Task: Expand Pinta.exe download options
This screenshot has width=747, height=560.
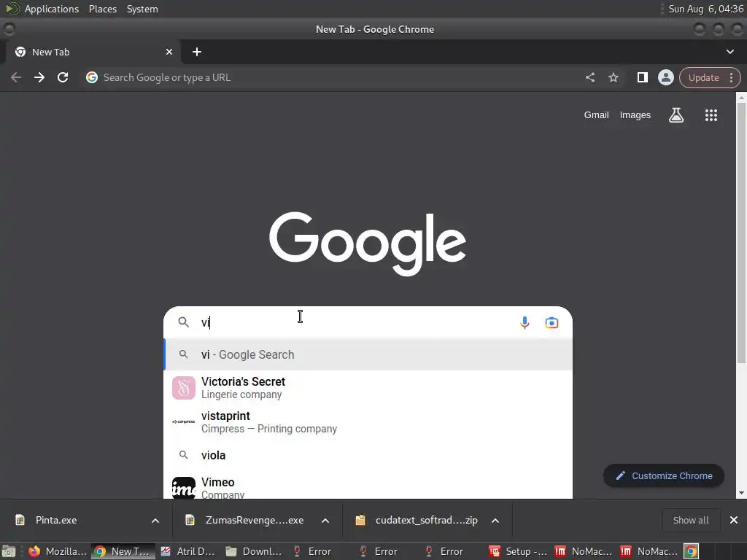Action: click(x=155, y=521)
